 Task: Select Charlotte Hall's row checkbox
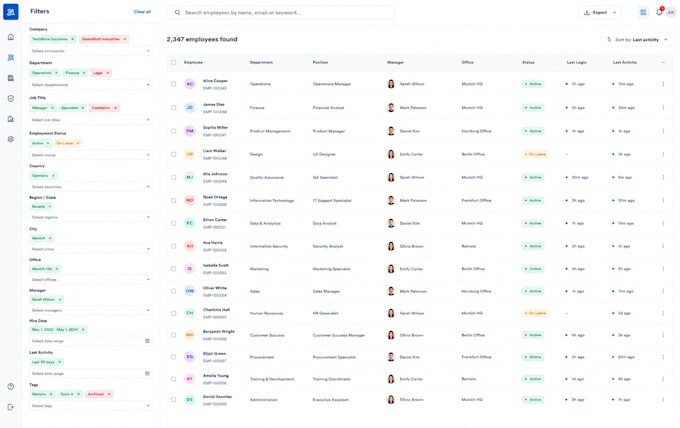tap(173, 313)
